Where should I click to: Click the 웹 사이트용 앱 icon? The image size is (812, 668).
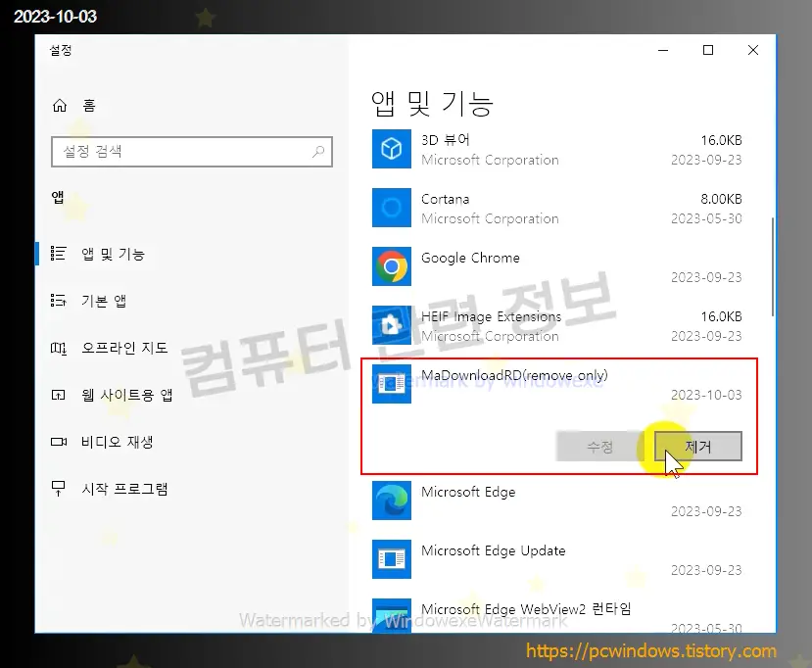tap(58, 395)
